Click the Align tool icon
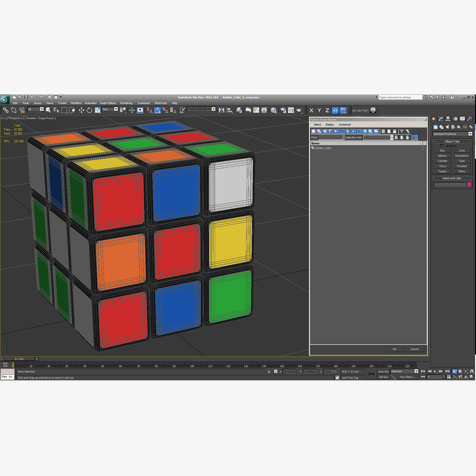This screenshot has width=476, height=476. [229, 110]
